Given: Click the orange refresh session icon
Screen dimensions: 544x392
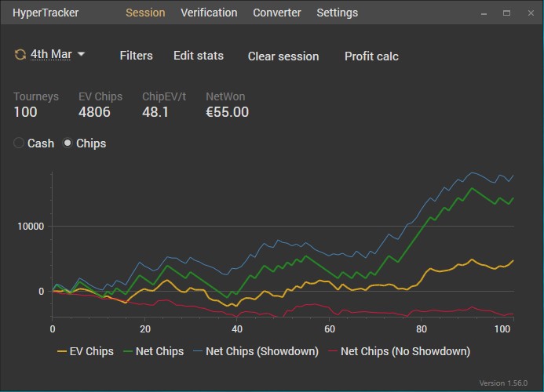Looking at the screenshot, I should coord(20,54).
